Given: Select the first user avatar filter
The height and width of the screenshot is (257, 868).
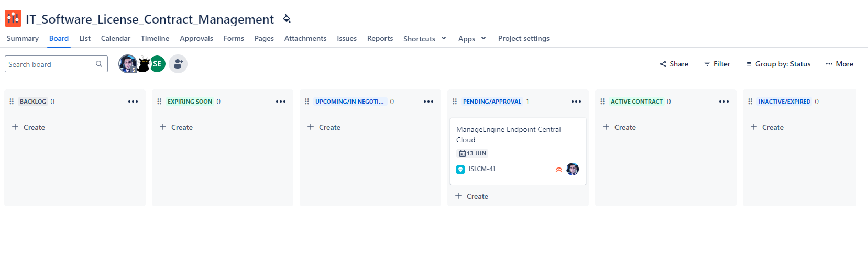Looking at the screenshot, I should (x=128, y=64).
